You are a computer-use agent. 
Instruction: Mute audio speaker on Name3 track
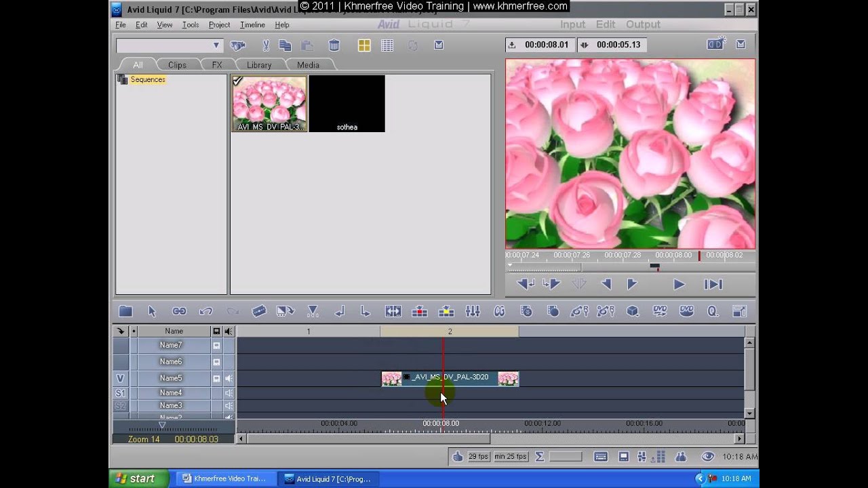click(x=229, y=406)
